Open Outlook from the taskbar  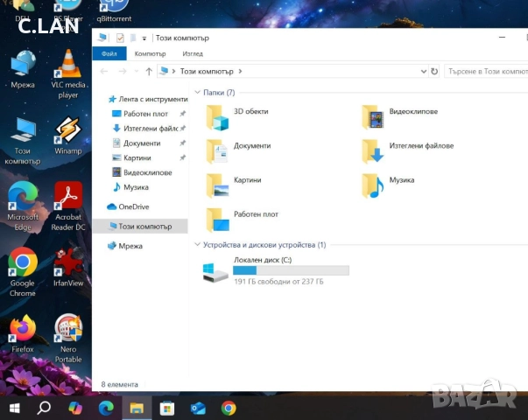pyautogui.click(x=198, y=409)
